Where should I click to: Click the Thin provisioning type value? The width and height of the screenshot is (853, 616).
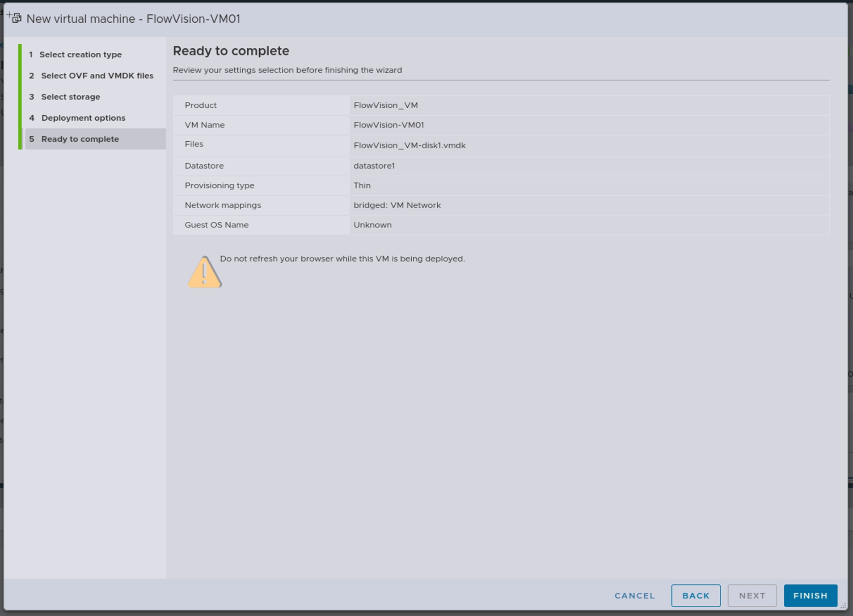click(362, 186)
